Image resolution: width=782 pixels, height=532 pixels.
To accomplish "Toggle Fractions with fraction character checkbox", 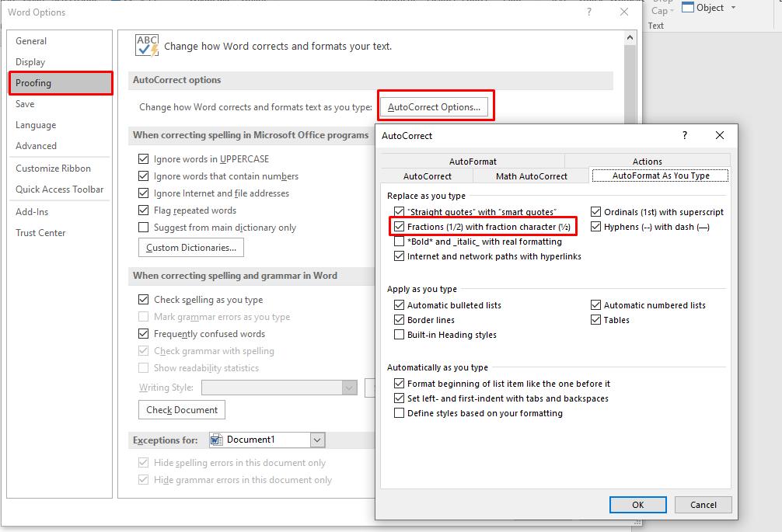I will pos(399,227).
